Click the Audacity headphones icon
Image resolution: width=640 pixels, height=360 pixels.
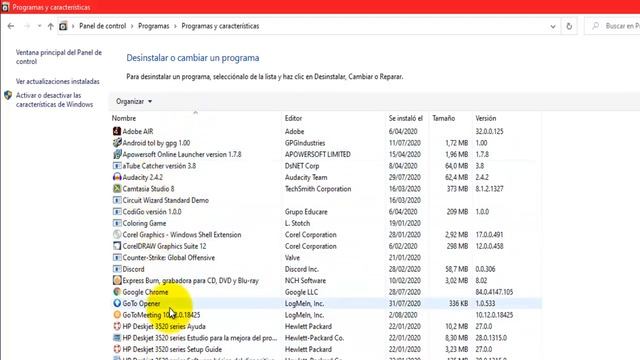[x=117, y=177]
